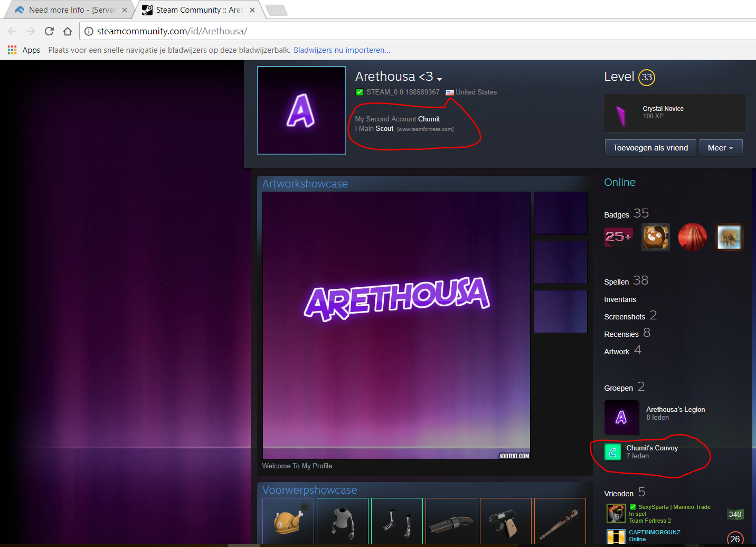Go to the browser home page
The width and height of the screenshot is (756, 547).
click(x=68, y=31)
